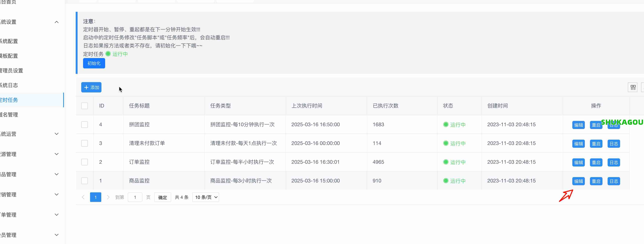Screen dimensions: 644x244
Task: Check the checkbox for 清理未付款订单 row
Action: click(85, 143)
